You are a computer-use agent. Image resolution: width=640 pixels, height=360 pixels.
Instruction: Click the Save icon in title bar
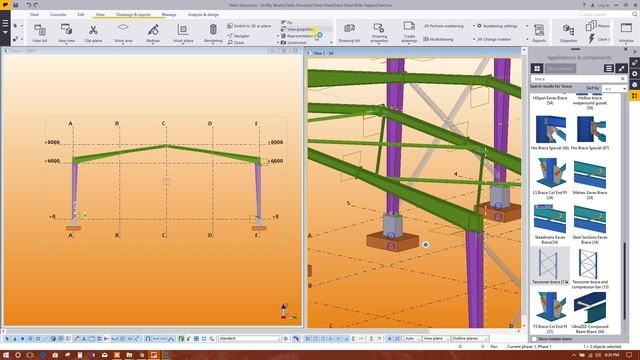click(16, 5)
